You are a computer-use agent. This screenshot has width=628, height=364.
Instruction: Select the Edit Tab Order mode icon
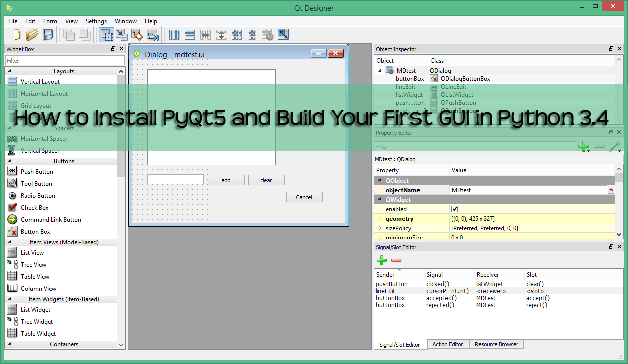[x=152, y=35]
